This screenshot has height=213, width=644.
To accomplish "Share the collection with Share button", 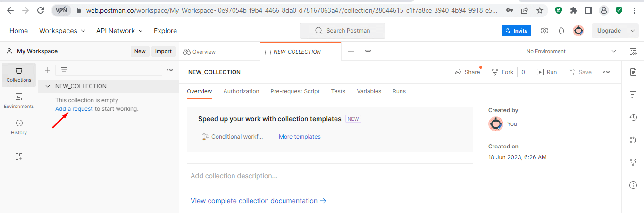I will pyautogui.click(x=467, y=72).
